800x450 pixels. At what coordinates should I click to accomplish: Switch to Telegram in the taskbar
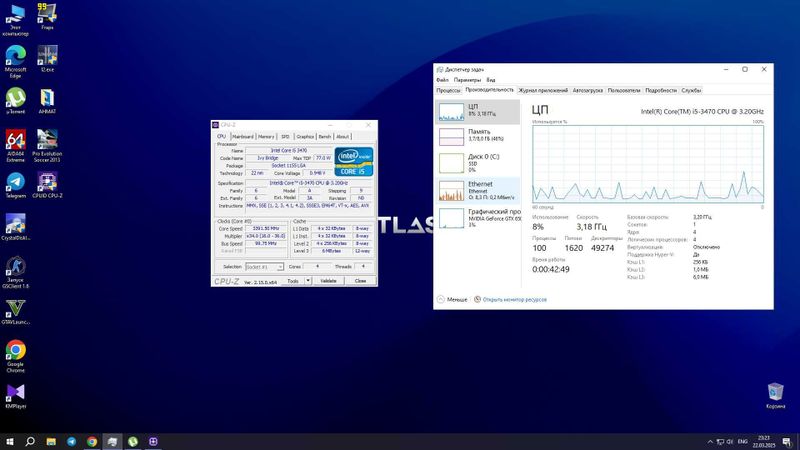(71, 441)
